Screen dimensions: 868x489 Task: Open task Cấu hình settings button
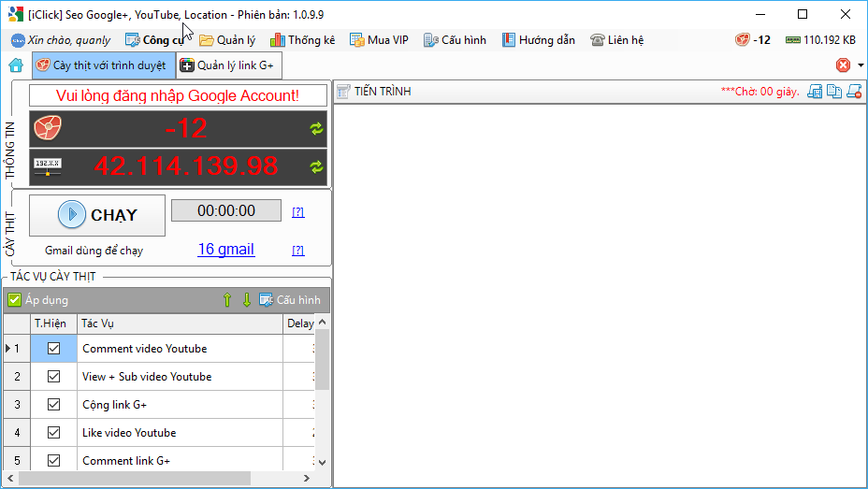(x=290, y=300)
